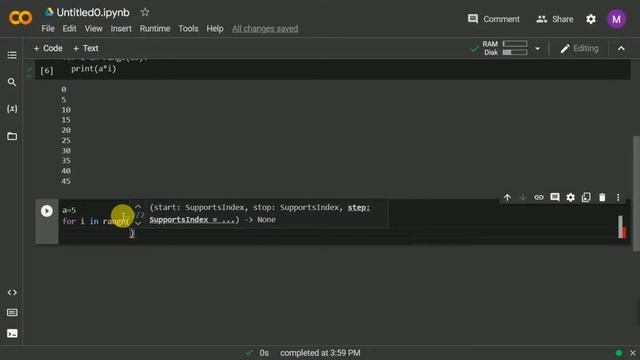Move the cell down
The height and width of the screenshot is (360, 640).
coord(523,198)
